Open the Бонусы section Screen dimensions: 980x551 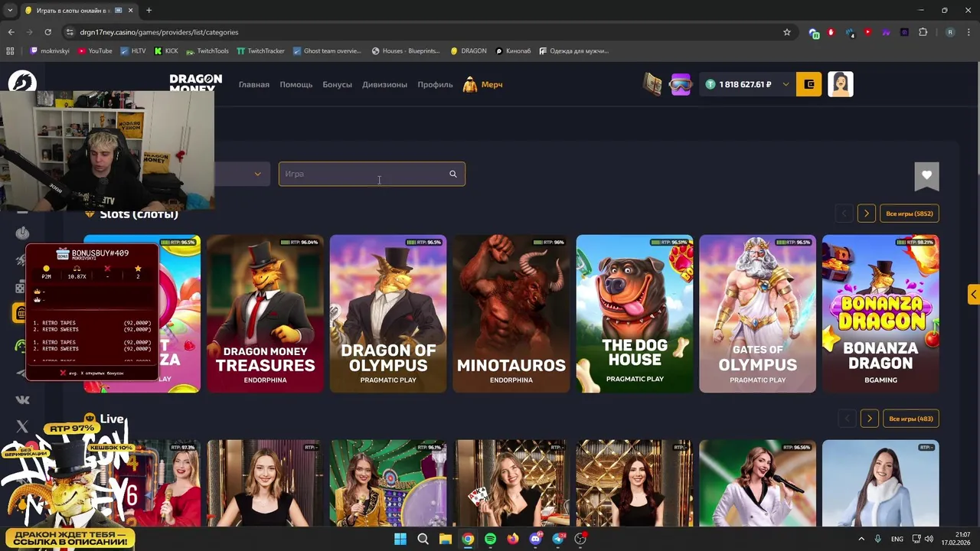[x=337, y=84]
